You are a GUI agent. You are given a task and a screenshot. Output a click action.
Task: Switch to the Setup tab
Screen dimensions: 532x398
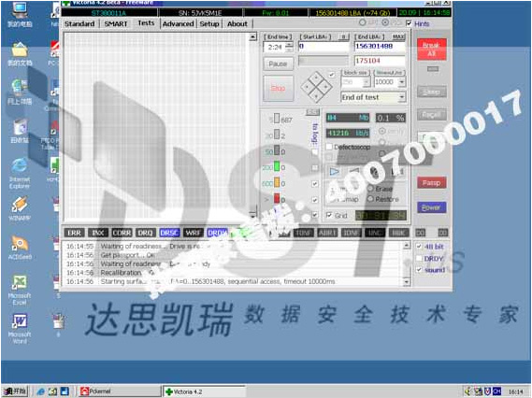(209, 23)
